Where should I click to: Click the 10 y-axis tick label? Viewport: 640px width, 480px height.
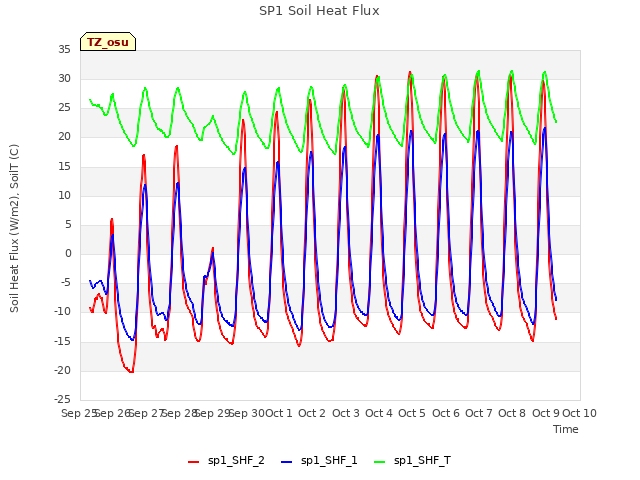coord(64,195)
